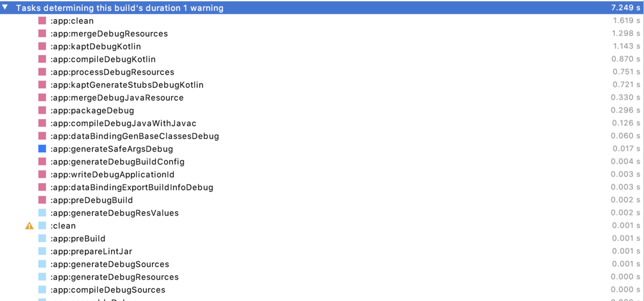Select the :app:generateDebugResValues task
This screenshot has width=644, height=301.
[322, 213]
